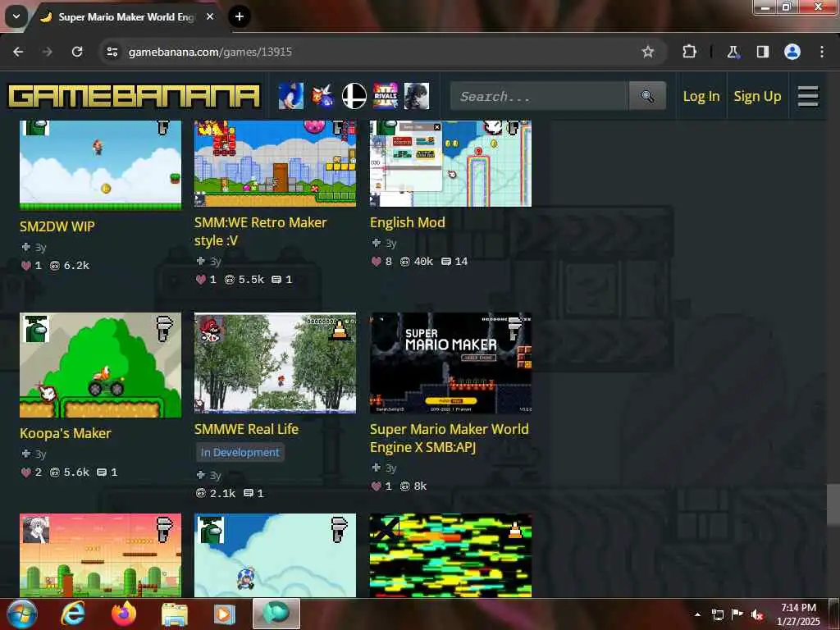Screen dimensions: 840x630
Task: Open the Chrome three-dot menu
Action: [822, 52]
